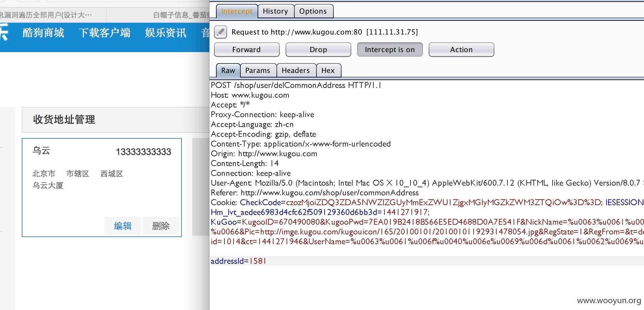The height and width of the screenshot is (310, 644).
Task: Click phone number 13333333333 on address card
Action: pos(143,152)
